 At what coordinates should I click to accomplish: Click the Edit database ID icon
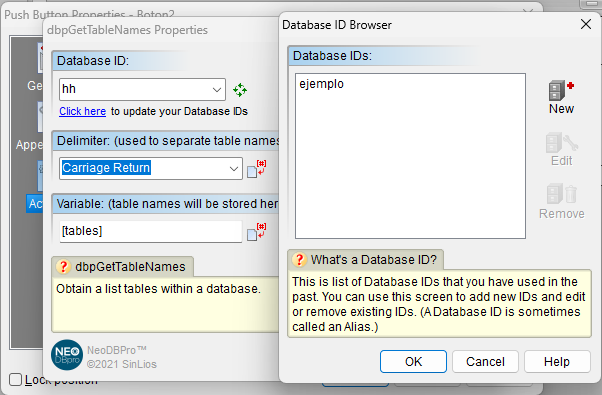pos(562,143)
